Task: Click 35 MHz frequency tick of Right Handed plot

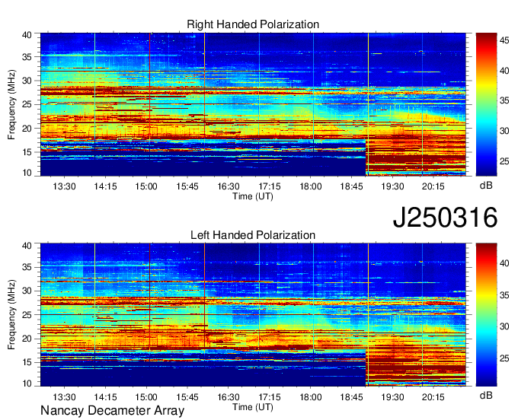Action: [27, 57]
